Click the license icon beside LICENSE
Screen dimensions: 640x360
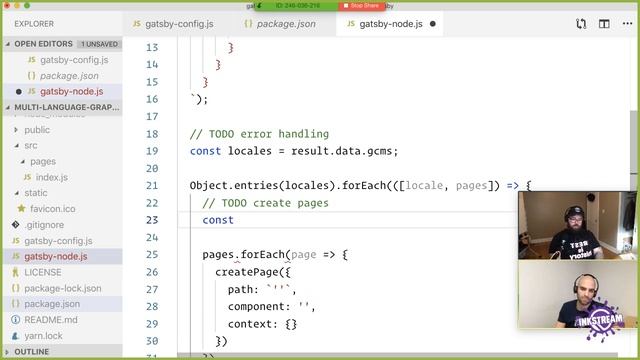(x=16, y=272)
